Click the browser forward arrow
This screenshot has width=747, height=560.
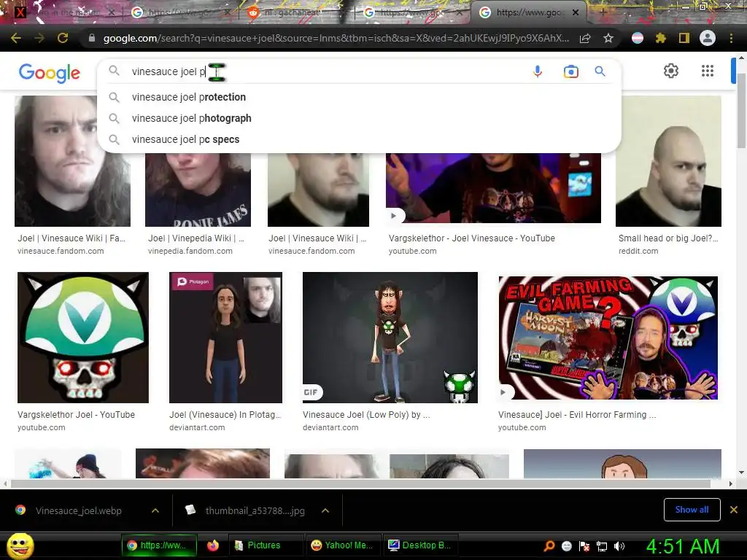(x=39, y=38)
